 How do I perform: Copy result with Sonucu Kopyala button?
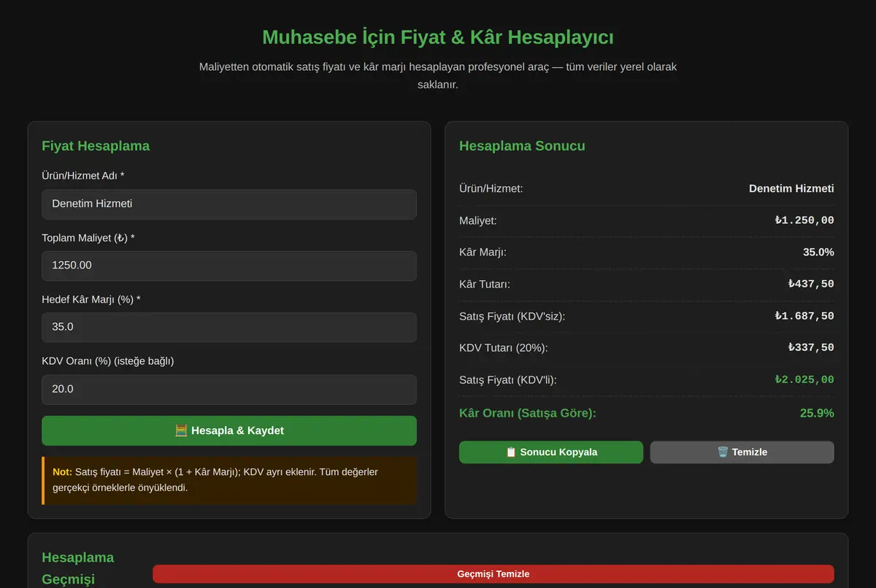551,452
